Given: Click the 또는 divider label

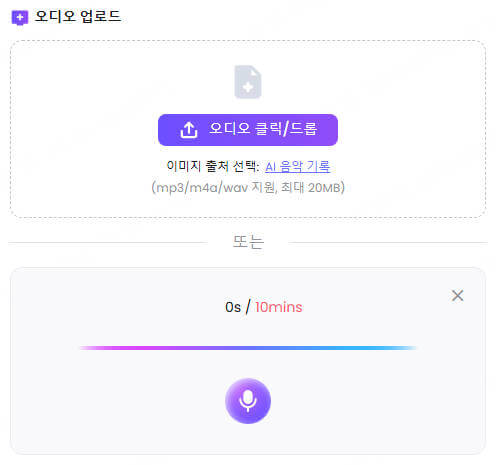Looking at the screenshot, I should [248, 242].
